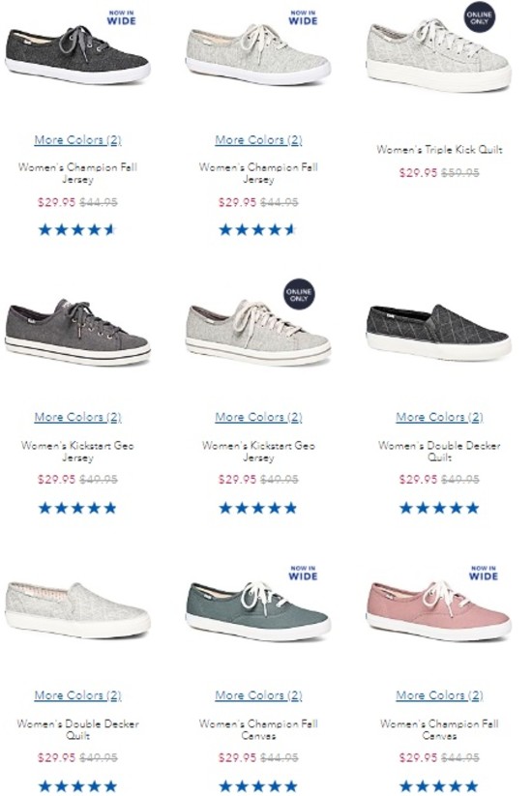Open the black Double Decker Quilt slip-on image

[x=438, y=333]
